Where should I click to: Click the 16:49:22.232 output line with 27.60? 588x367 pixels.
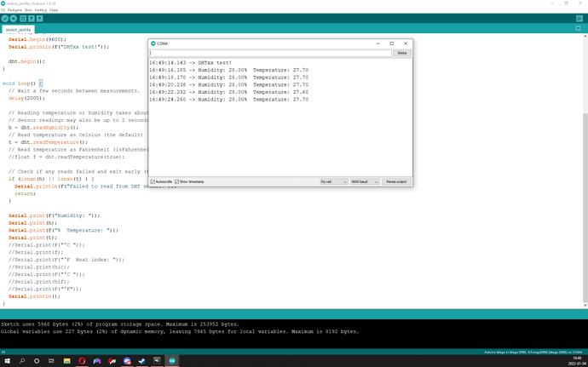coord(228,92)
